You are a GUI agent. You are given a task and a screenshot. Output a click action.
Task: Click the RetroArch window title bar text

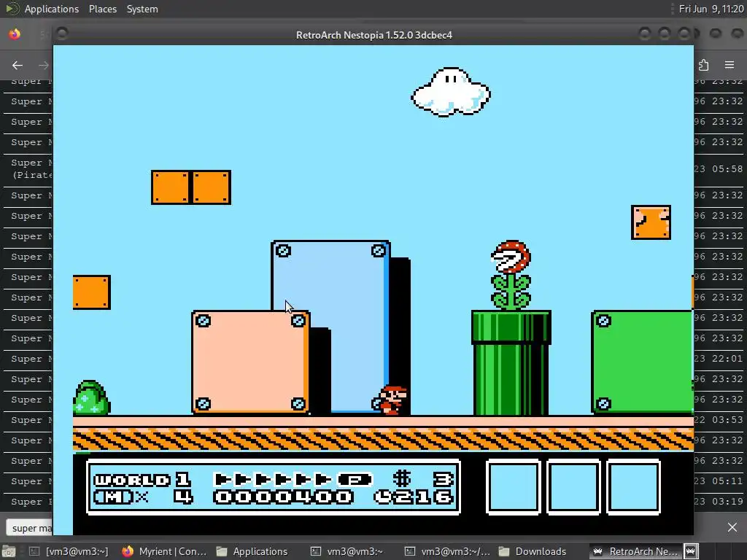374,35
